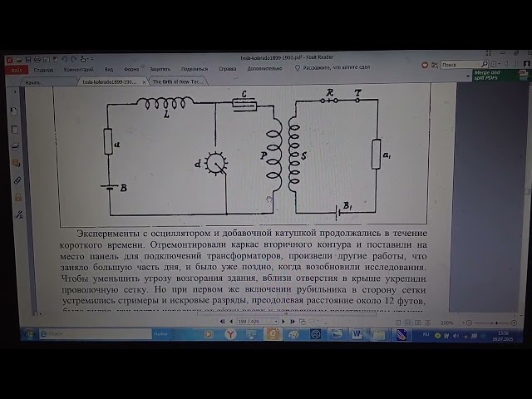Switch to Главная ribbon tab
Viewport: 532px width, 399px height.
[43, 70]
